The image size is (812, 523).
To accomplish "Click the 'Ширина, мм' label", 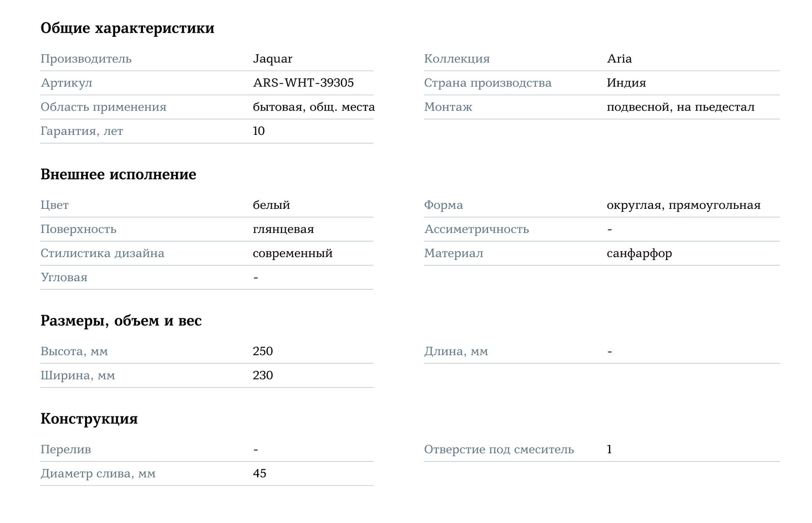I will pos(78,376).
